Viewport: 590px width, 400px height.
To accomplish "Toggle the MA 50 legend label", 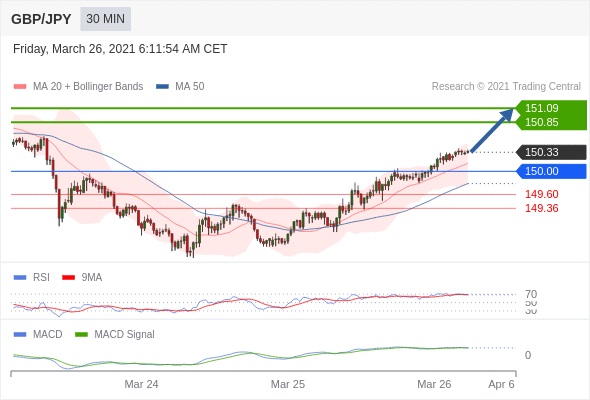I will click(190, 86).
